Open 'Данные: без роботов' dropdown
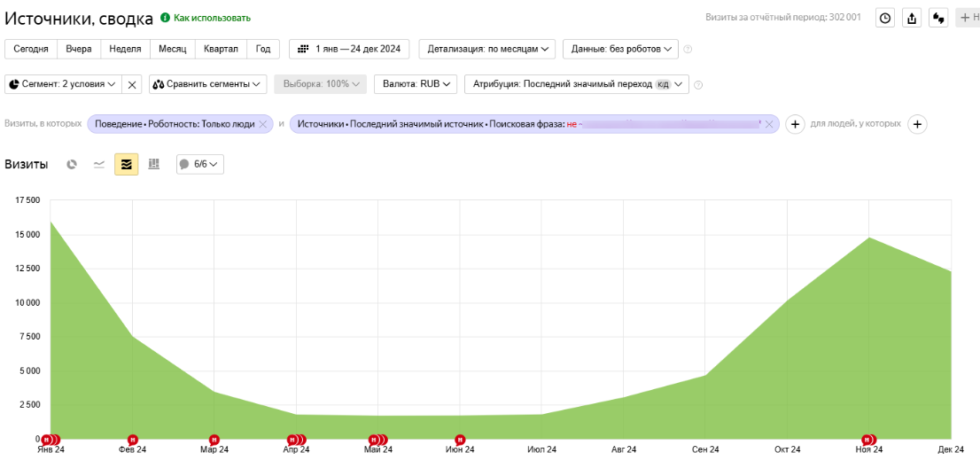 pos(620,50)
